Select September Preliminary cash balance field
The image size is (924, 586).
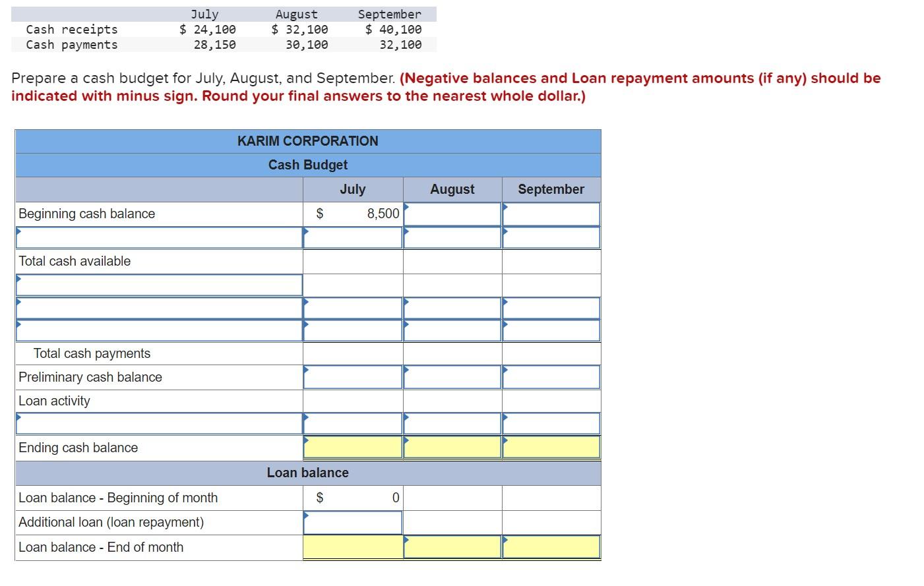(x=551, y=377)
